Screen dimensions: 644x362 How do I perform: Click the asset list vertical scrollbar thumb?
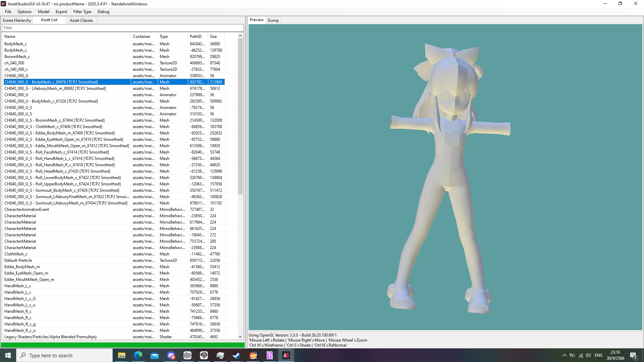click(x=240, y=116)
